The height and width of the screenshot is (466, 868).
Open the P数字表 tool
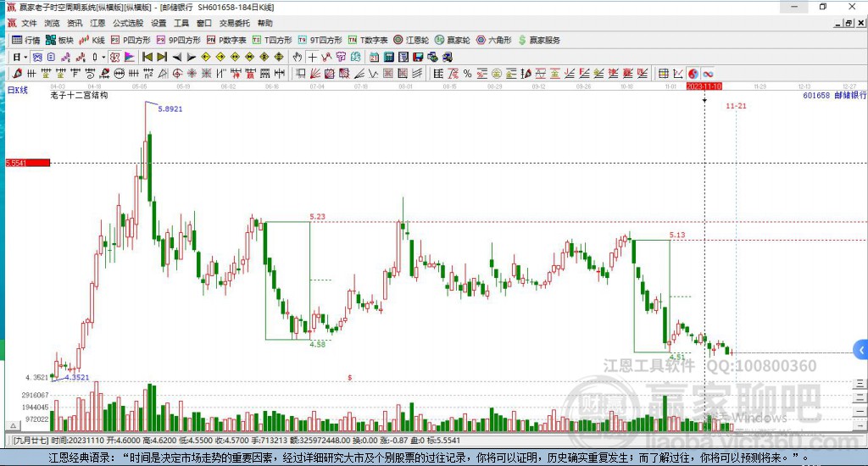tap(226, 40)
